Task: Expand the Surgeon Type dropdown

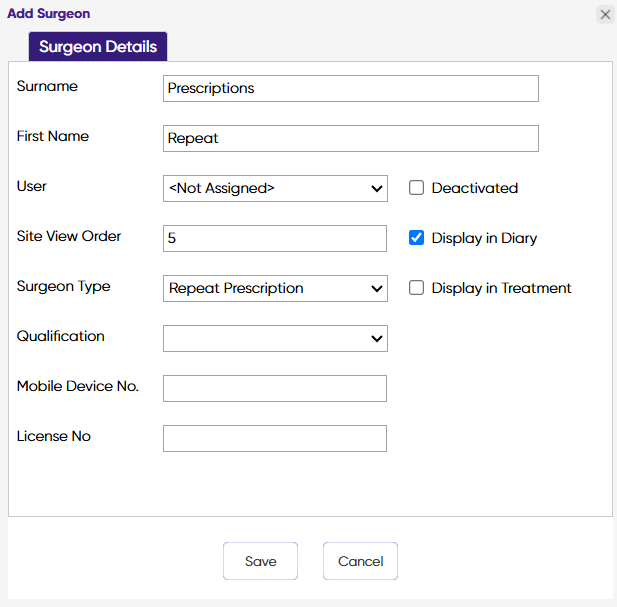Action: click(275, 288)
